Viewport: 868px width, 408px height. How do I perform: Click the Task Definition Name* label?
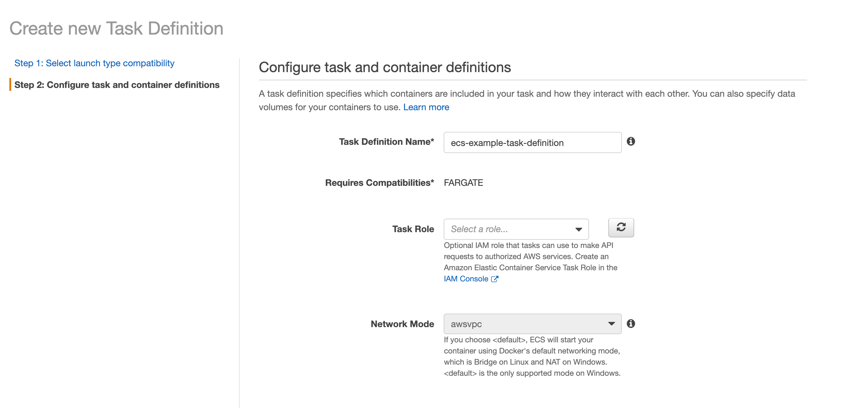click(x=386, y=142)
